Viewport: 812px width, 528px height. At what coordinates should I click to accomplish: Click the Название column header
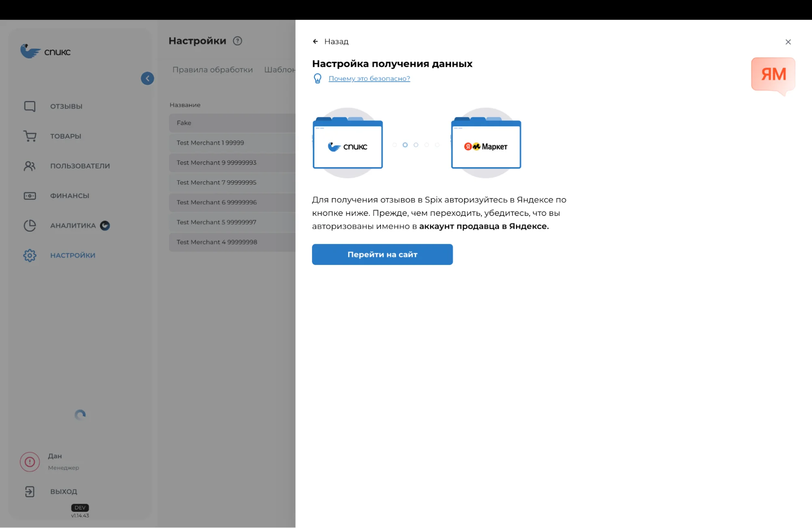pos(185,105)
